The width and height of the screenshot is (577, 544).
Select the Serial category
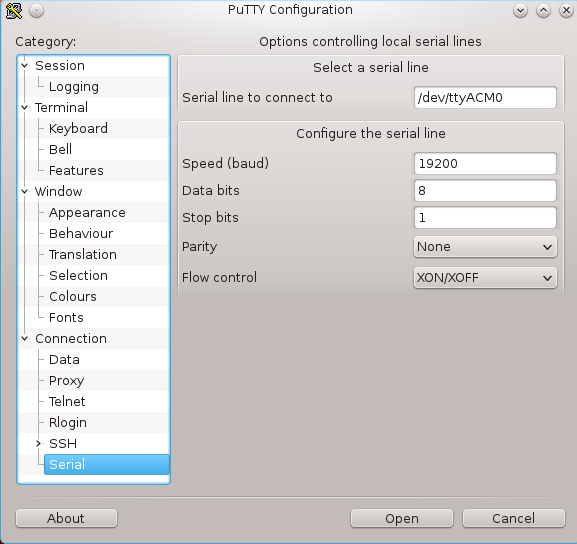click(107, 464)
